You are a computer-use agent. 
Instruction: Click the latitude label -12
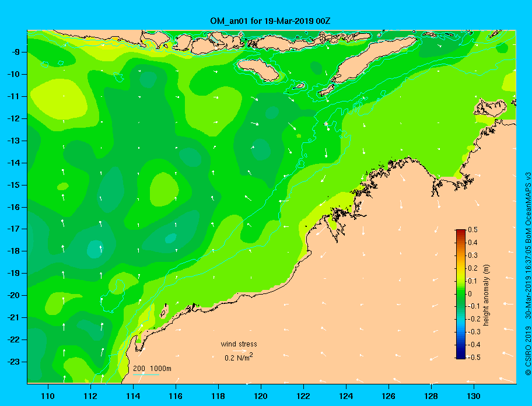coord(13,118)
